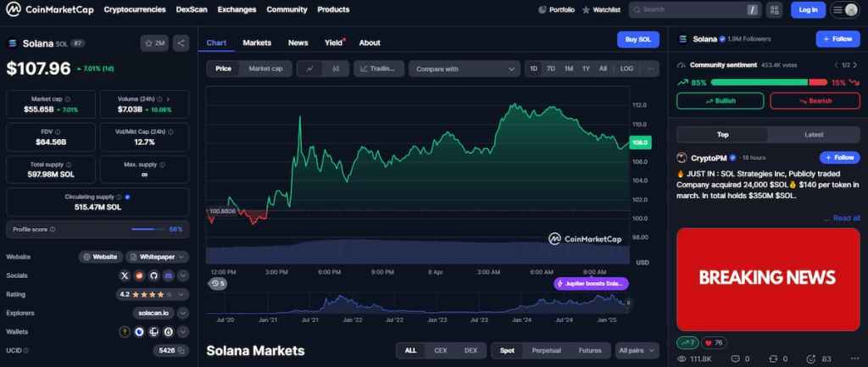Open the Cryptocurrencies menu
Image resolution: width=868 pixels, height=367 pixels.
135,9
